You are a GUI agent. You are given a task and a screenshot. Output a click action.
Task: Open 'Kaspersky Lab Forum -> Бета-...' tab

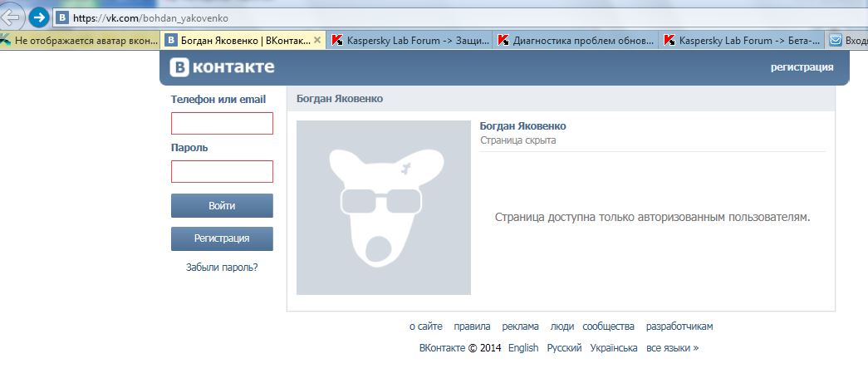[742, 41]
